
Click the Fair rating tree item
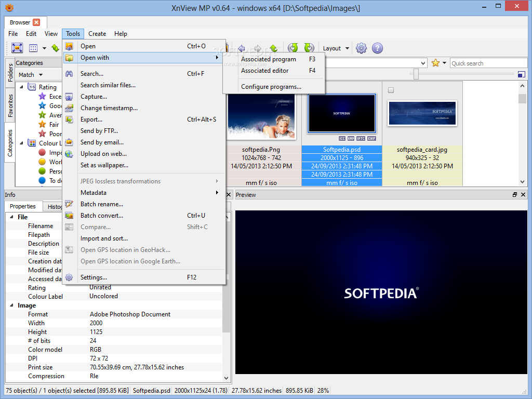pos(54,125)
